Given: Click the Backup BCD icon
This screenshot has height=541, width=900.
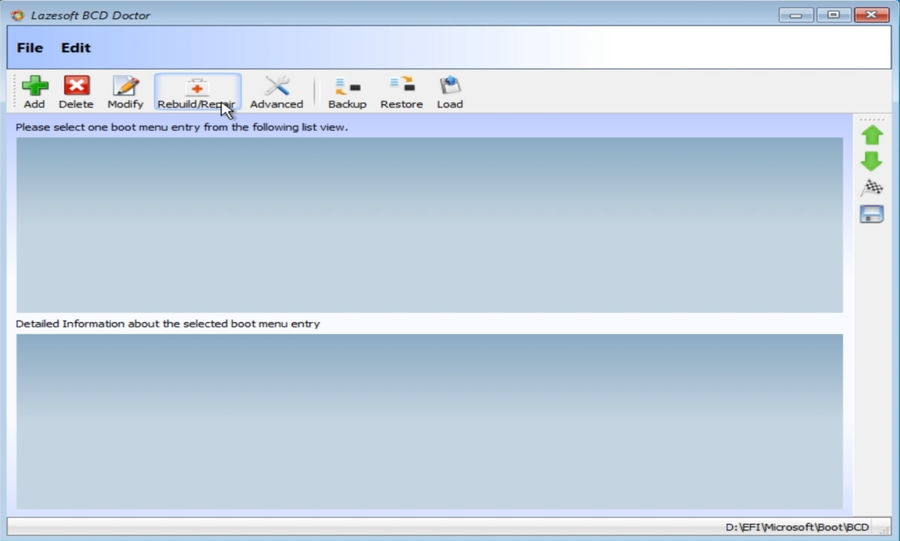Looking at the screenshot, I should [347, 91].
